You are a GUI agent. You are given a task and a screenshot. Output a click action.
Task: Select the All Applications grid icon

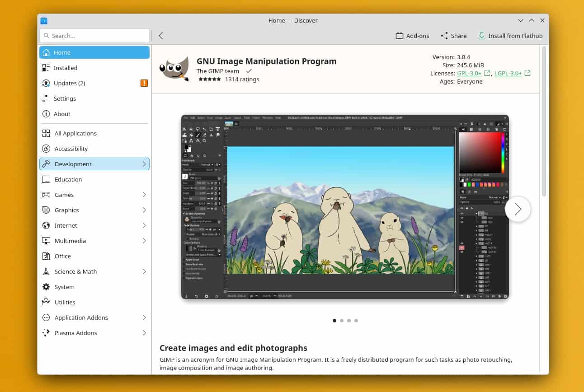(x=46, y=133)
